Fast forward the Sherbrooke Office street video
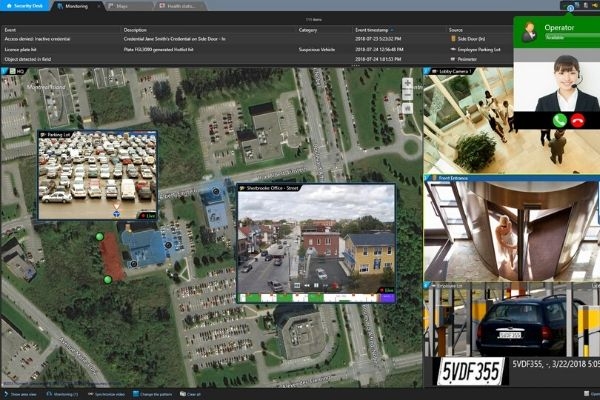The width and height of the screenshot is (600, 400). coord(326,286)
